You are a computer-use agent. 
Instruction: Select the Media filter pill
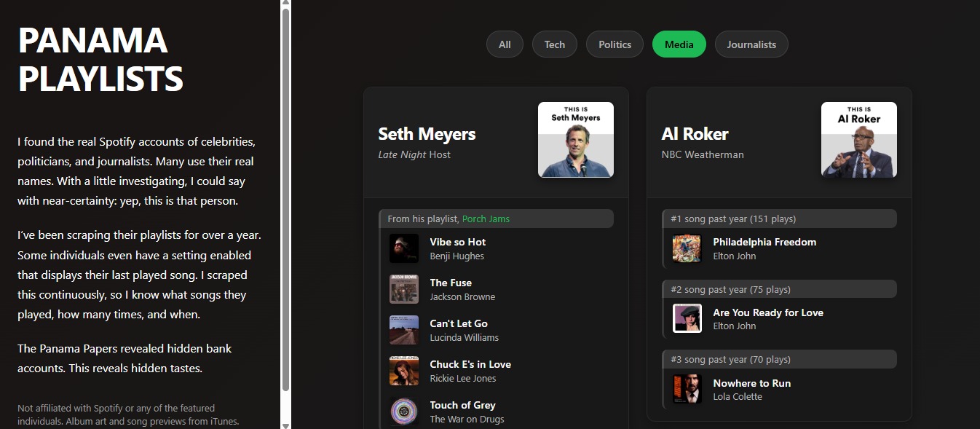point(679,44)
